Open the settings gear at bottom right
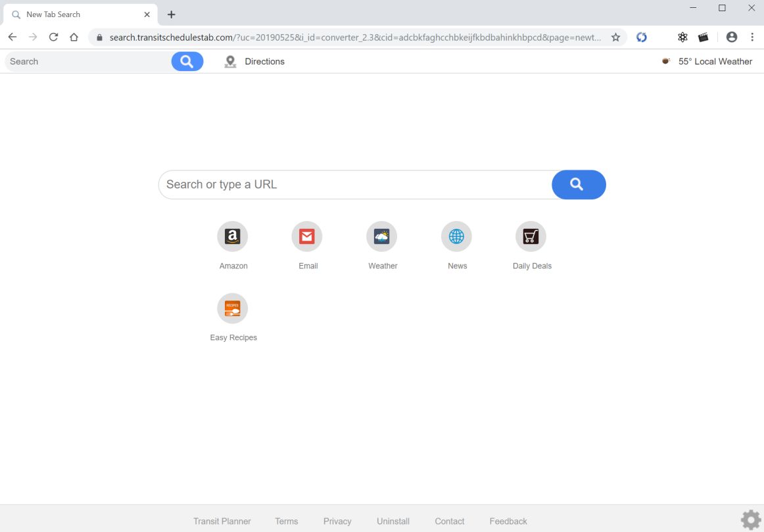This screenshot has width=764, height=532. coord(750,520)
